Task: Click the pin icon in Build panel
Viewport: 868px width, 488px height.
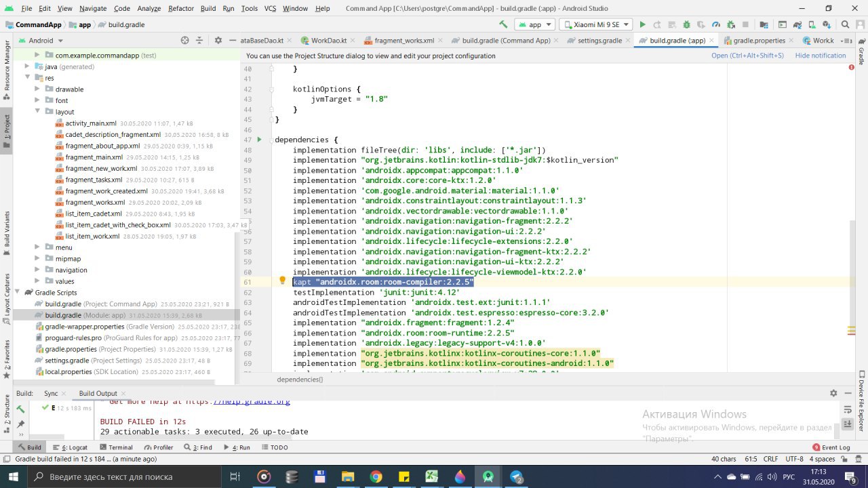Action: click(21, 424)
